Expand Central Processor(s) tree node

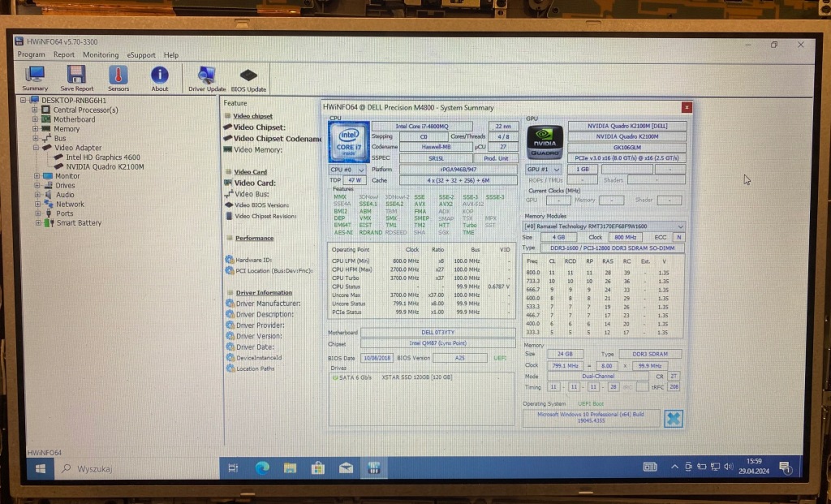coord(34,110)
